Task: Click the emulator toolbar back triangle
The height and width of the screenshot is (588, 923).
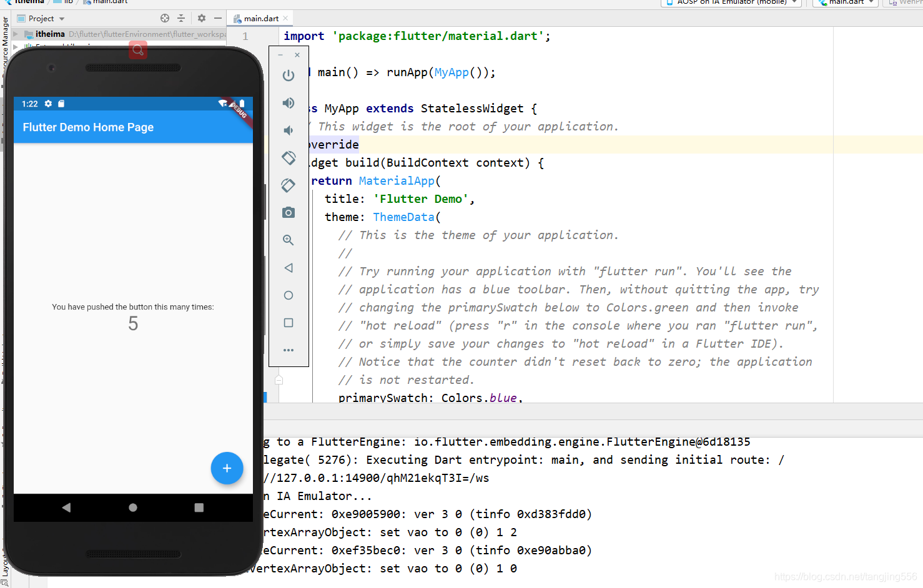Action: tap(289, 268)
